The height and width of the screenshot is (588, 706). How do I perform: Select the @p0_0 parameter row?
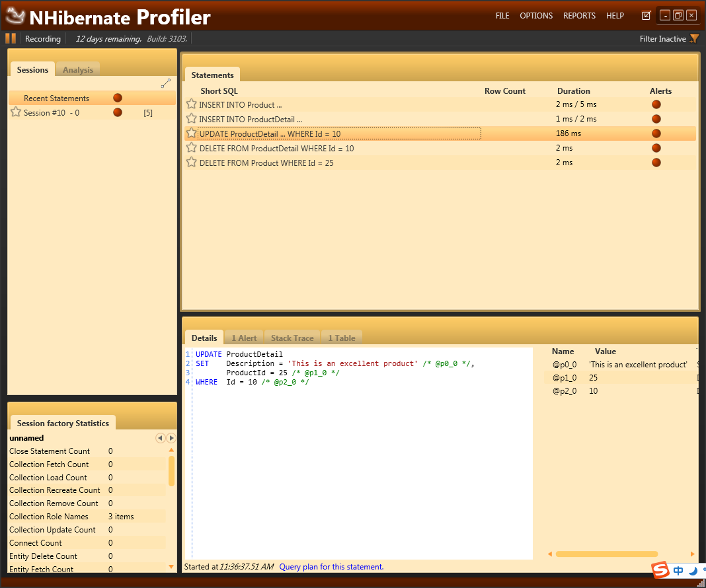(x=621, y=365)
